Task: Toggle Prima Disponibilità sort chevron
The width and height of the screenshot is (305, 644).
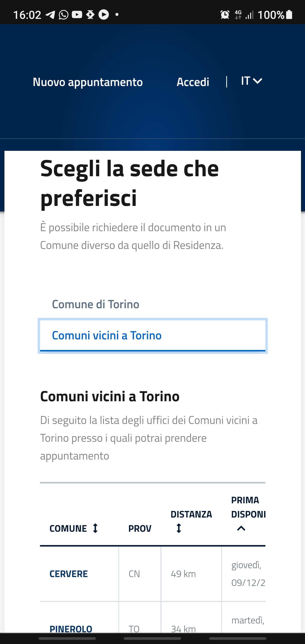Action: 241,528
